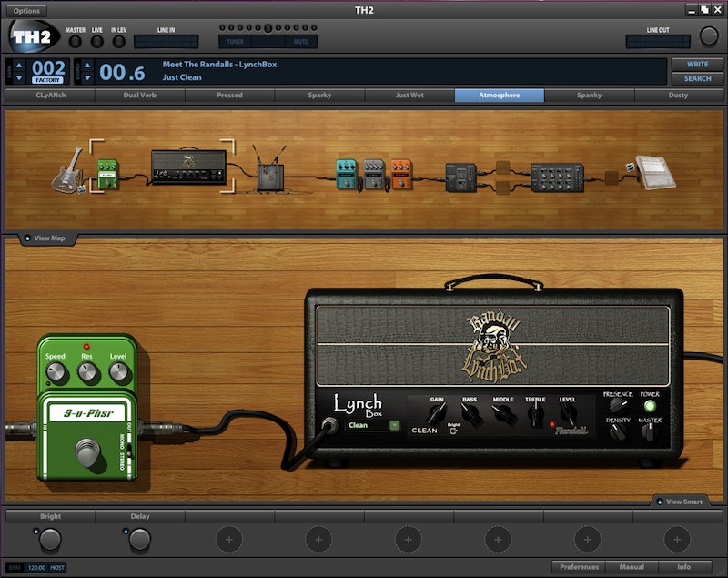Click WRITE to save the current preset
728x578 pixels.
[x=697, y=65]
